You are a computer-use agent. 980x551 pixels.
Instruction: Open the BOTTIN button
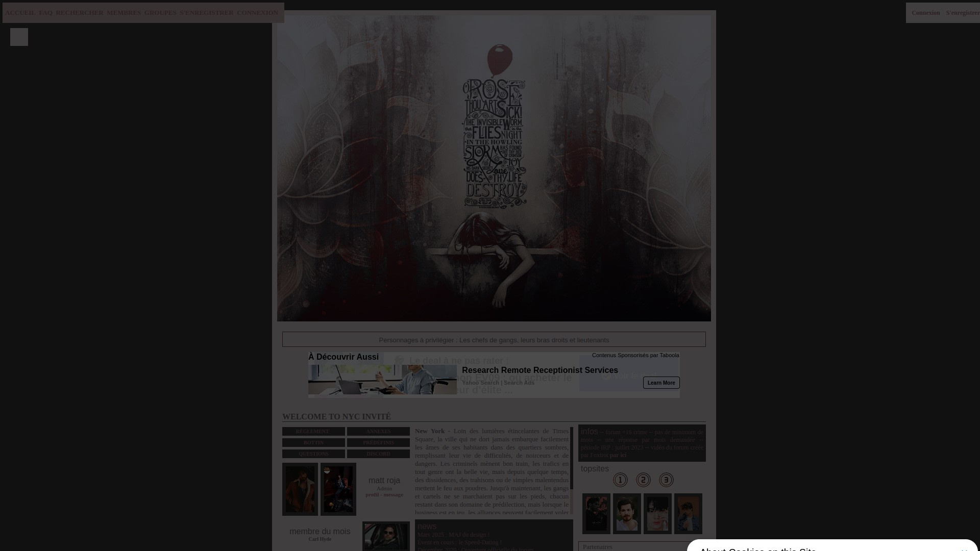(x=313, y=443)
